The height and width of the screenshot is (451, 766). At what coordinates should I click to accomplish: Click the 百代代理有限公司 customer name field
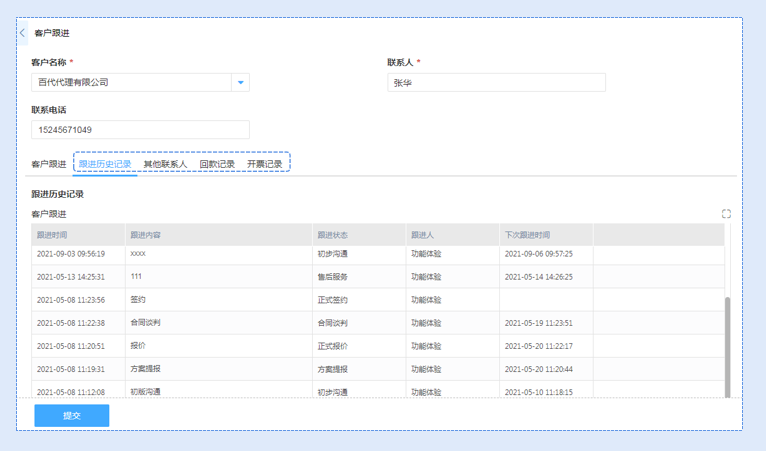click(131, 82)
